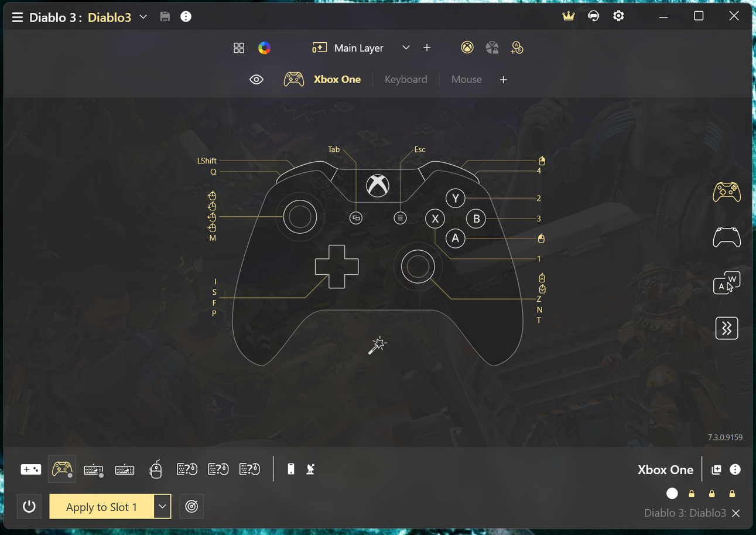Open the magic wand on the controller
The image size is (756, 535).
pos(377,345)
